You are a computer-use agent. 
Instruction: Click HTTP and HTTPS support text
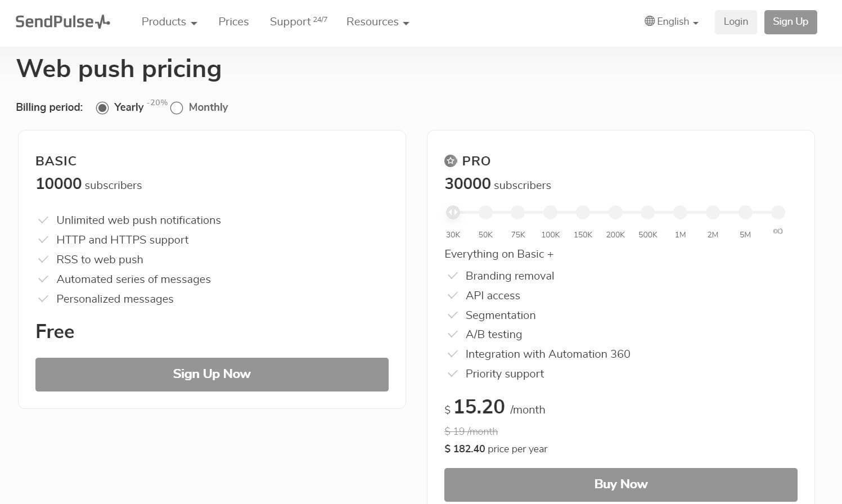[x=122, y=240]
